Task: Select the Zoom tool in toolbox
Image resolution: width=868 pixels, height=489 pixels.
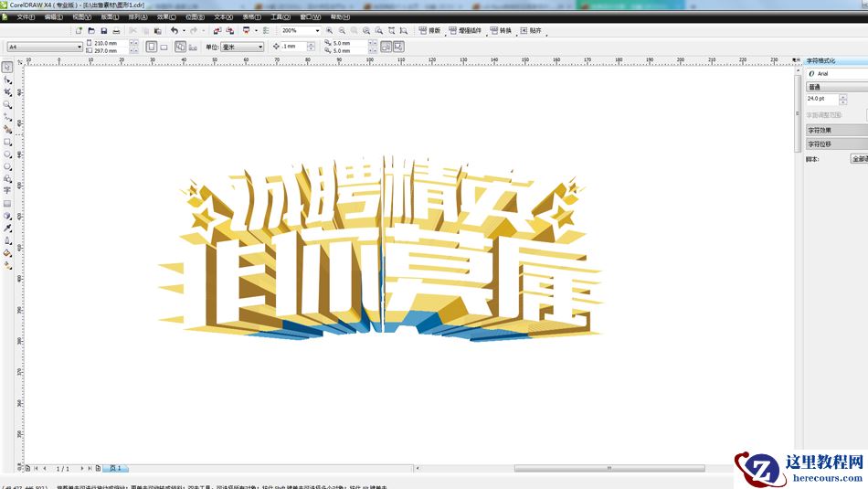Action: 7,105
